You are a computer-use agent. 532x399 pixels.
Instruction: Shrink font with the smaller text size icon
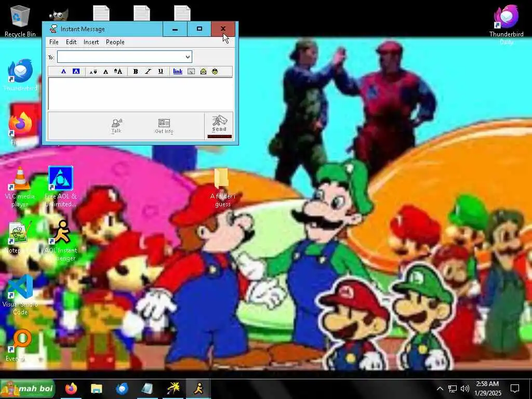click(x=93, y=71)
